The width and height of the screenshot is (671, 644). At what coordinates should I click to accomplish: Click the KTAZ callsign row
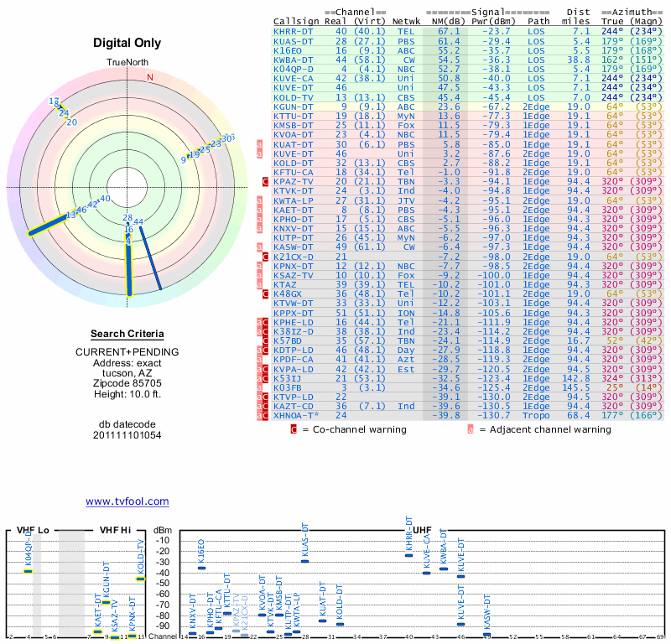point(467,284)
